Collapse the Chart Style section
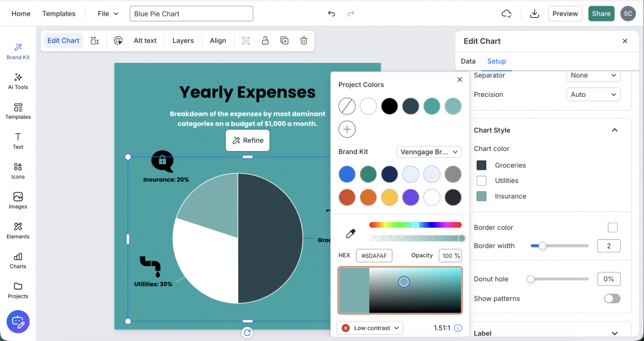644x341 pixels. [614, 130]
